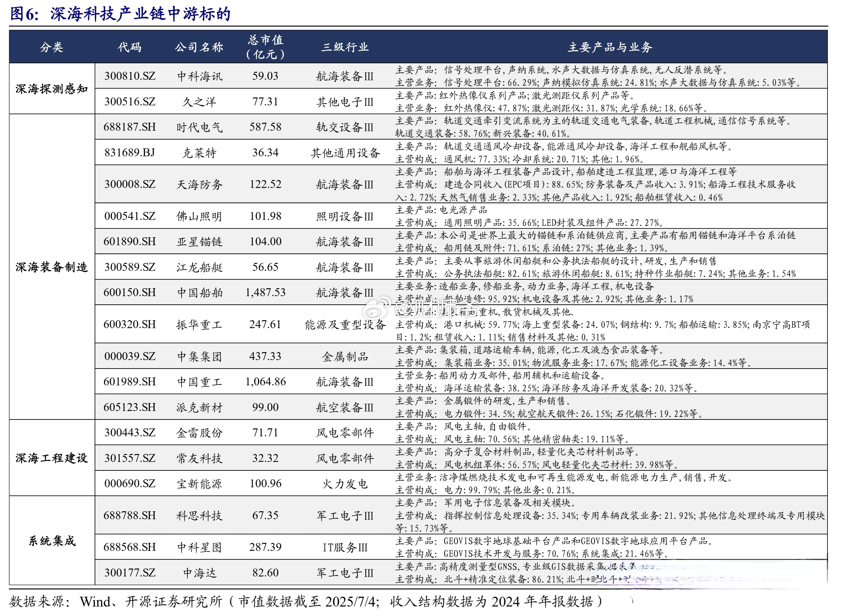Click column header 分类

[52, 47]
